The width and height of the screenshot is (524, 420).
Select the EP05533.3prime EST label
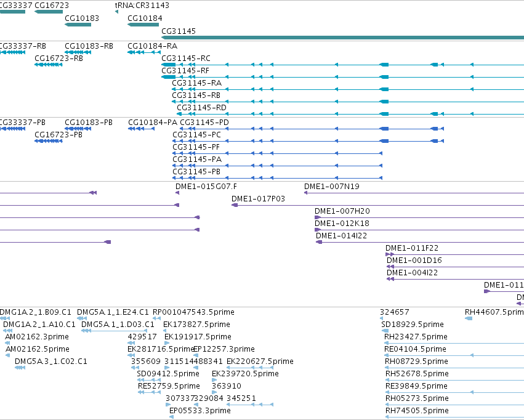tap(200, 411)
